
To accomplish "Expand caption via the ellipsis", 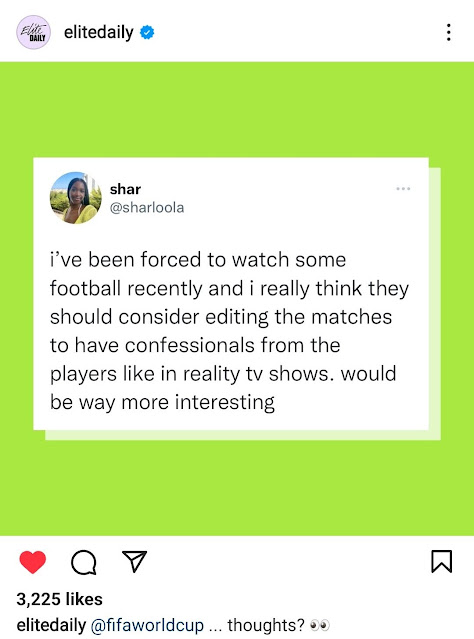I will (214, 627).
